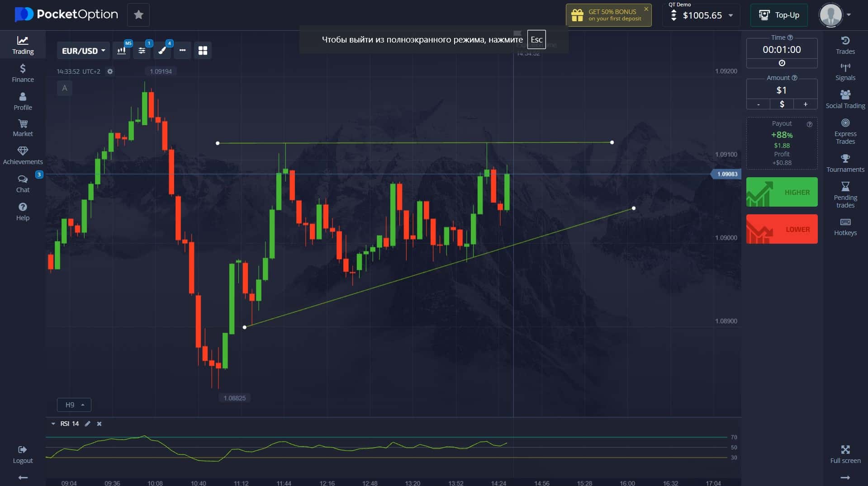Expand the H9 timeframe selector
Viewport: 868px width, 486px height.
coord(74,405)
